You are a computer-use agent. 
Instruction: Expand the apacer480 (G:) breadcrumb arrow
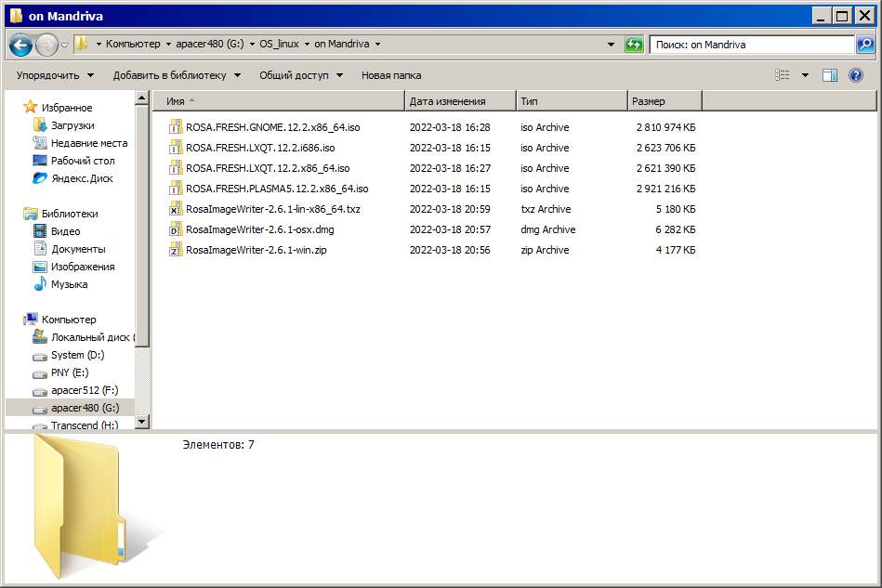click(252, 44)
